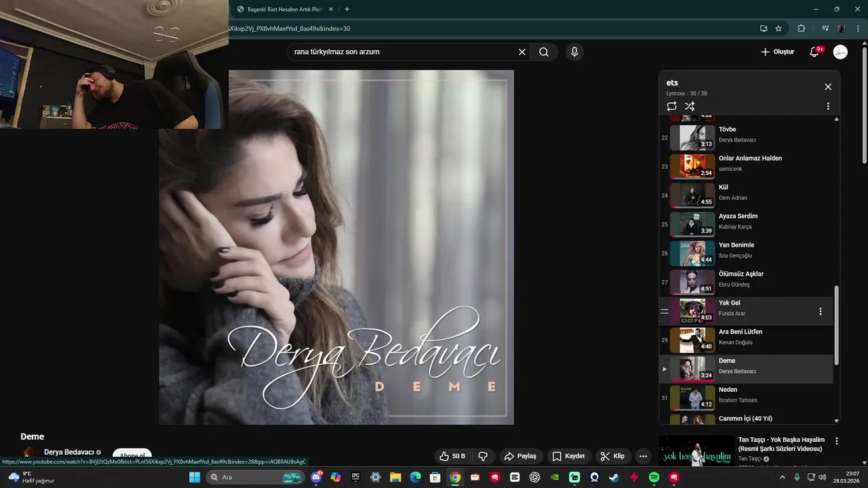Open Microsoft Edge from taskbar
868x488 pixels.
(415, 477)
